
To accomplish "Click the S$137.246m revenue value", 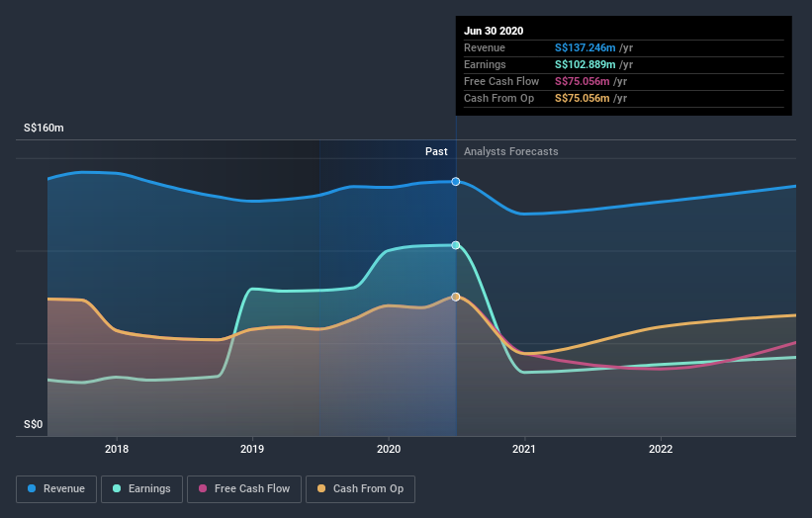I will [x=586, y=48].
